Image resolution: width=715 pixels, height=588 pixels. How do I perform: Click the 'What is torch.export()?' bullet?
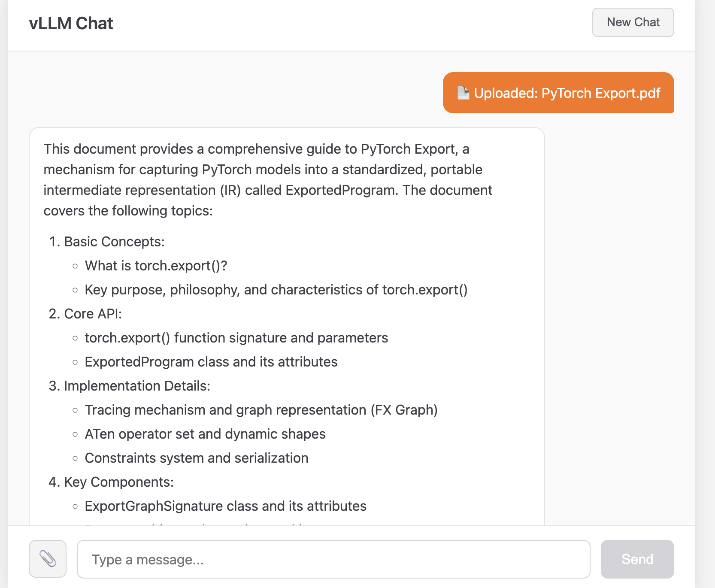(156, 266)
